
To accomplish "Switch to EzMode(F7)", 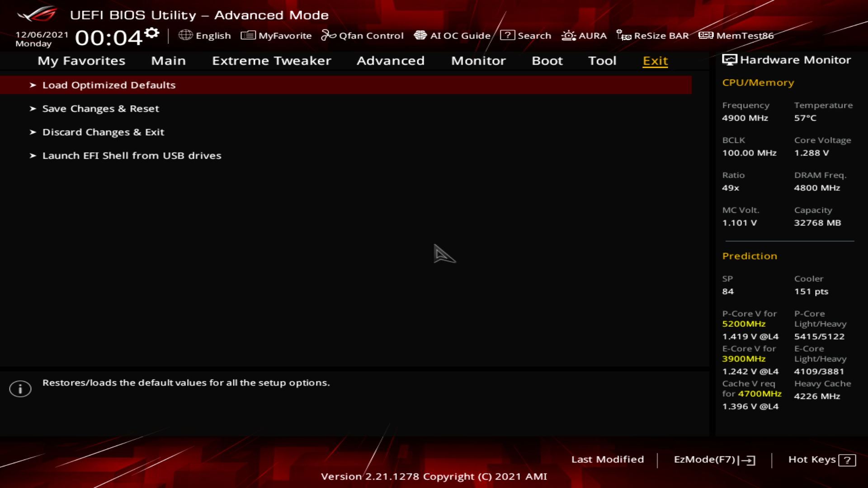I will coord(714,460).
